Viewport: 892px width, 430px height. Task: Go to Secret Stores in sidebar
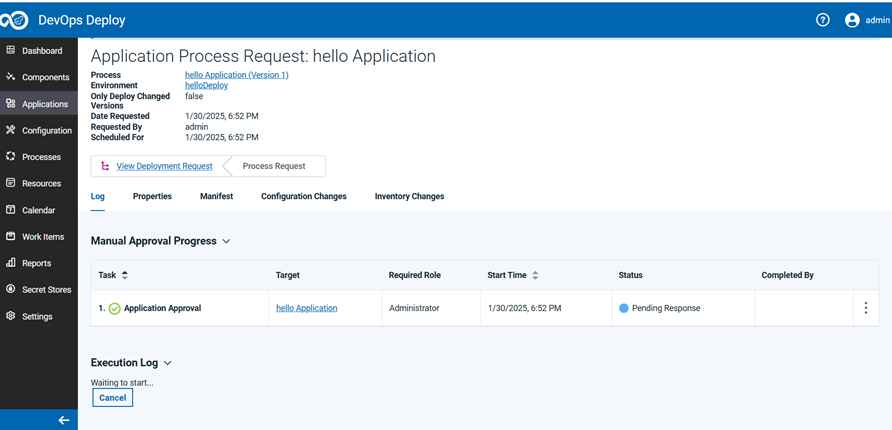pyautogui.click(x=11, y=290)
